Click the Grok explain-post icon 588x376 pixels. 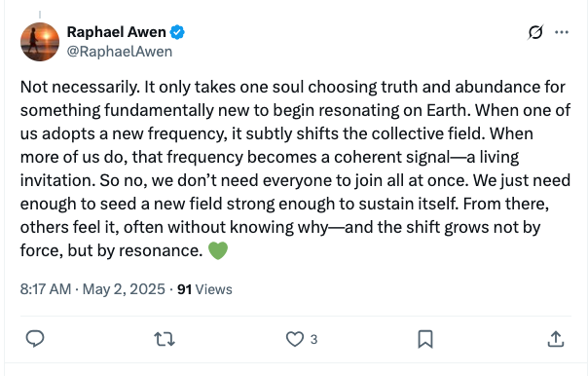[x=535, y=32]
